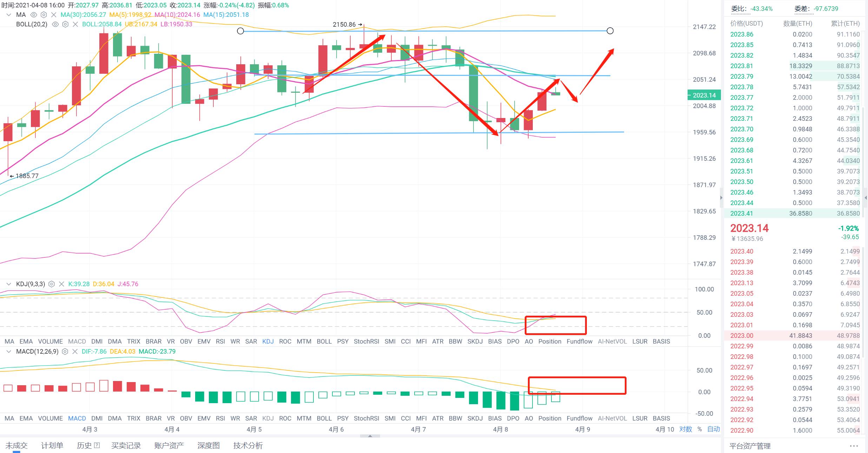Viewport: 868px width, 453px height.
Task: Select BOLL in the KDJ panel indicator row
Action: pos(324,341)
